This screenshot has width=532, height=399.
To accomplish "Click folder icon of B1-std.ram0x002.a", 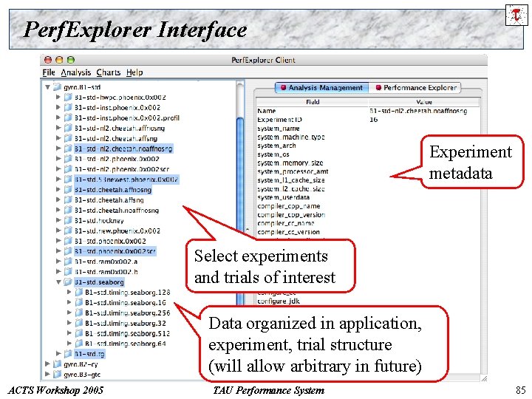I will click(68, 262).
